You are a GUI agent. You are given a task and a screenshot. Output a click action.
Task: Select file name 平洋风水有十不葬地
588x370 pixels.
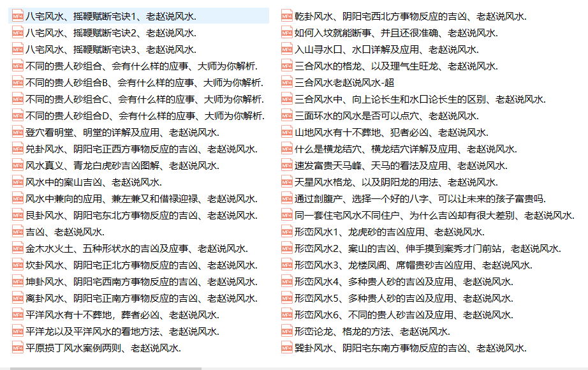(122, 314)
